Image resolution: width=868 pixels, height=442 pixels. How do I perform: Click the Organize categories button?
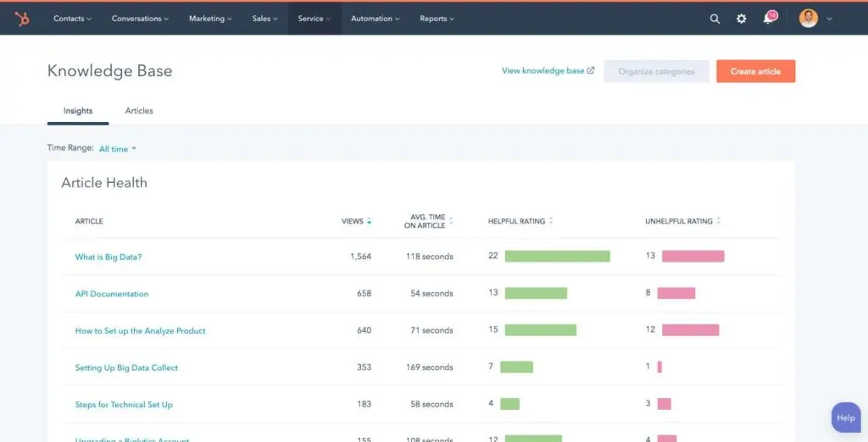(656, 71)
